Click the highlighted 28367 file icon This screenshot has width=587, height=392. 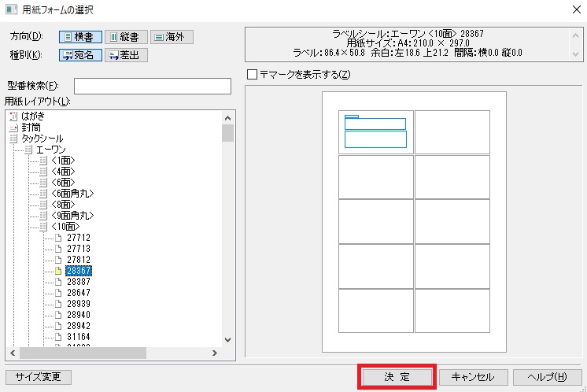57,270
